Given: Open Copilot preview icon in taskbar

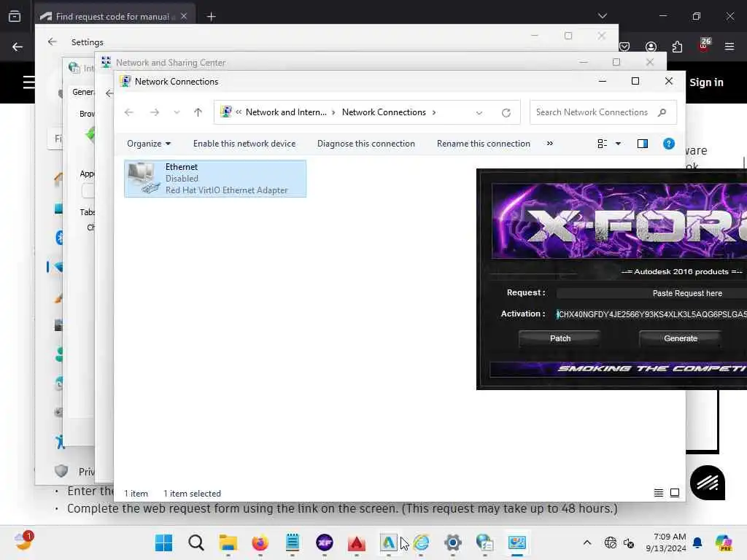Looking at the screenshot, I should 723,542.
